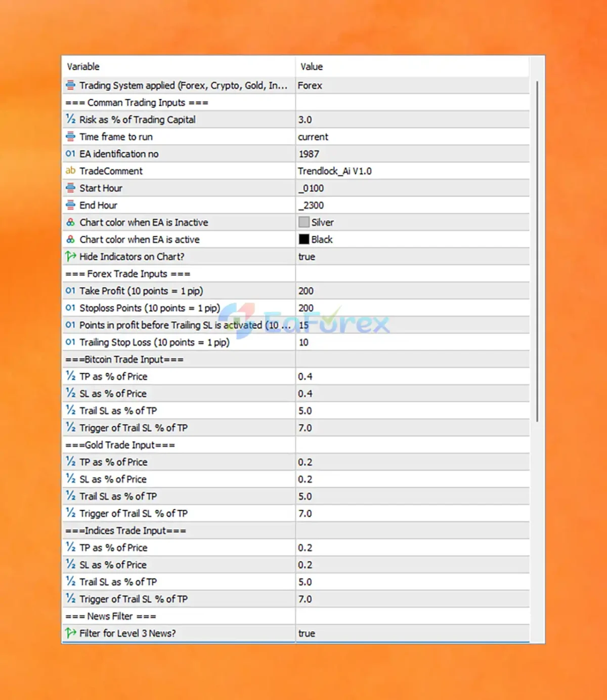Pick the Black color swatch square
The width and height of the screenshot is (607, 700).
(304, 239)
